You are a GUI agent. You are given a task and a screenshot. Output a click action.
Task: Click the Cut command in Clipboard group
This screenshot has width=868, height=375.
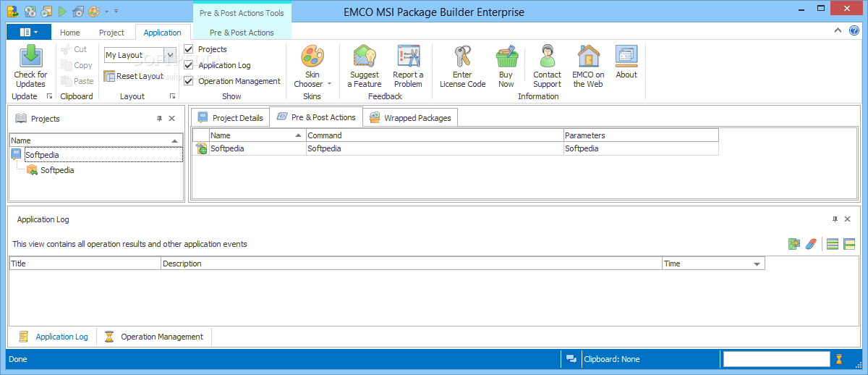click(74, 49)
